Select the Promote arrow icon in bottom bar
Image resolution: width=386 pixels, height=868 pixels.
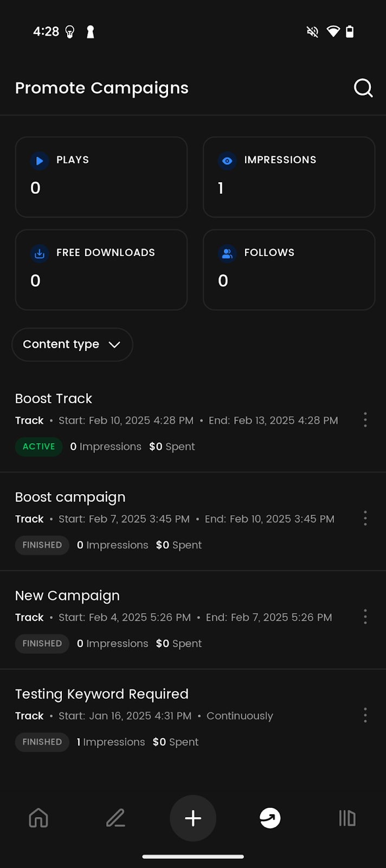[x=270, y=818]
